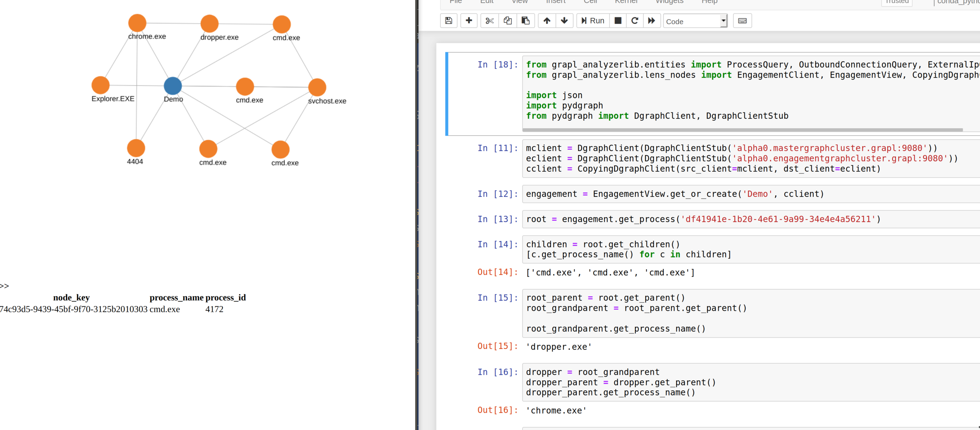Open the Code cell type dropdown

point(695,21)
